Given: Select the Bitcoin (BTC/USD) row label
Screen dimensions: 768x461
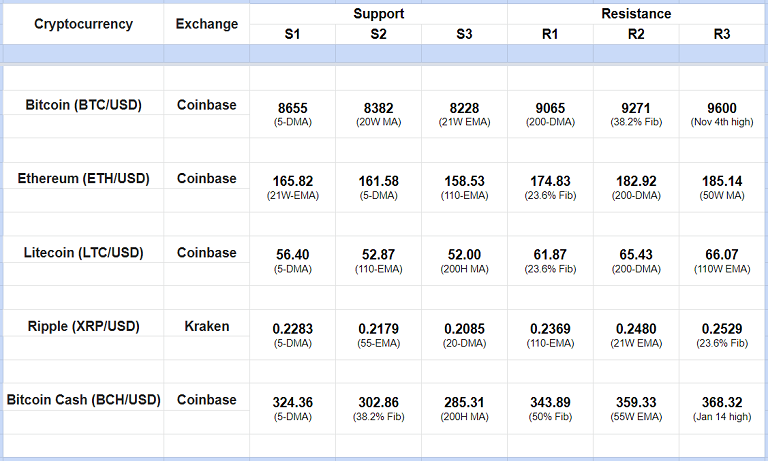Looking at the screenshot, I should 83,104.
